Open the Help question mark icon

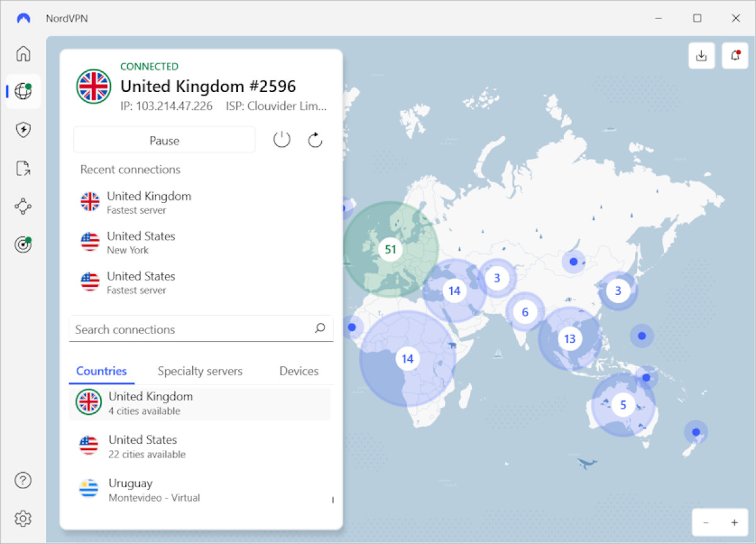[23, 481]
